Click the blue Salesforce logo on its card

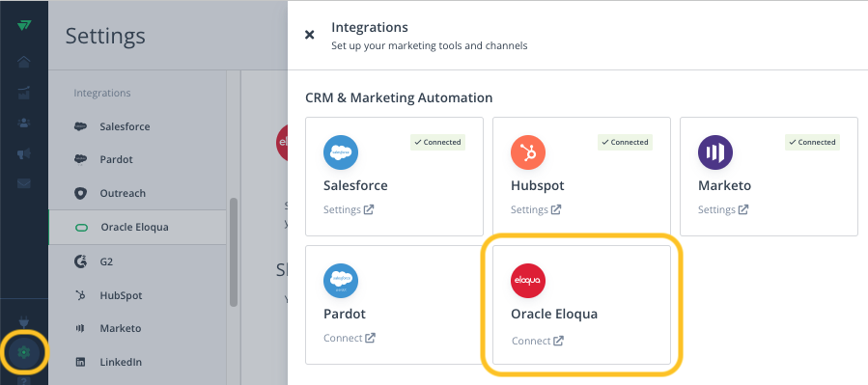(x=341, y=152)
